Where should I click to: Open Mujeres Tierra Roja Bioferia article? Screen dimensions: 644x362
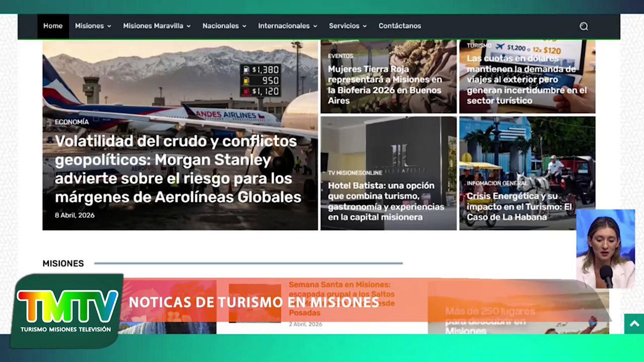click(x=385, y=84)
